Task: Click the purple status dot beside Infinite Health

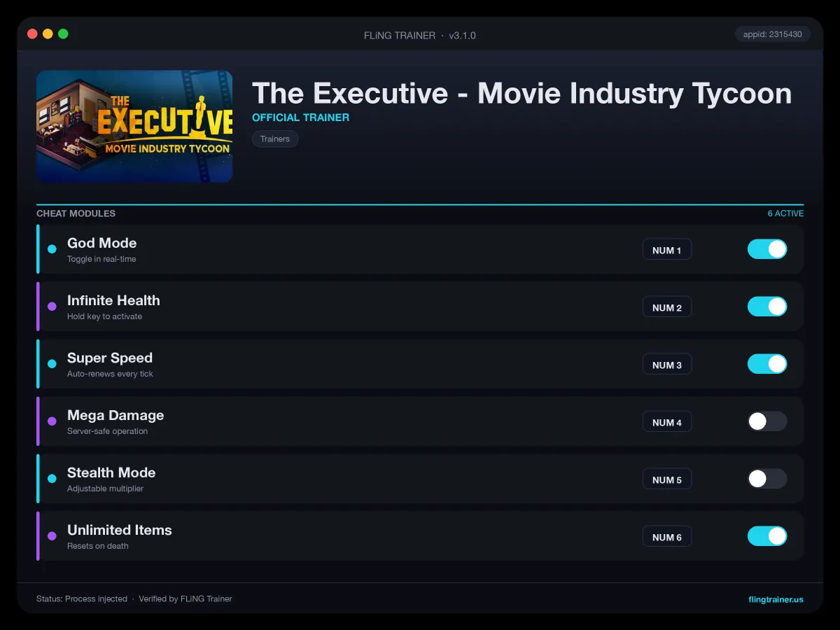Action: point(52,307)
